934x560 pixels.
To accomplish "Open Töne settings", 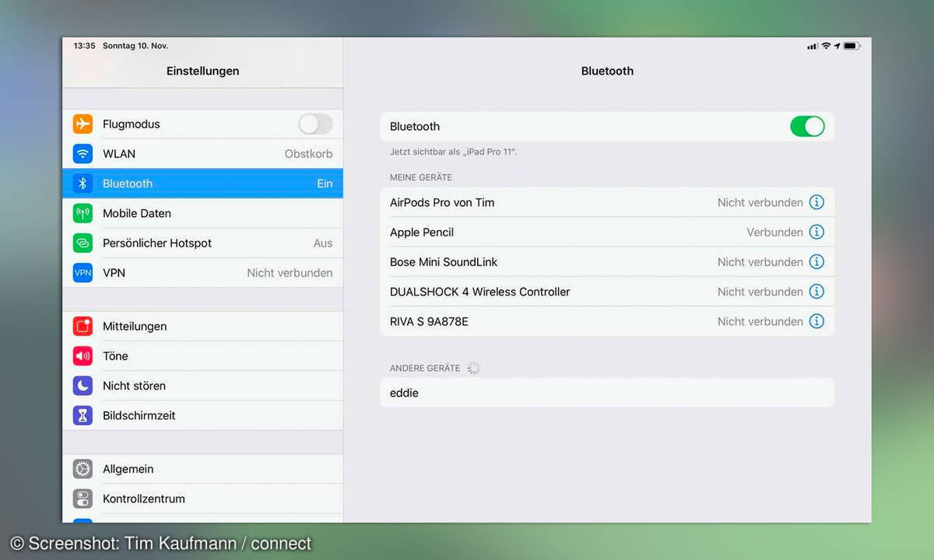I will pyautogui.click(x=202, y=356).
